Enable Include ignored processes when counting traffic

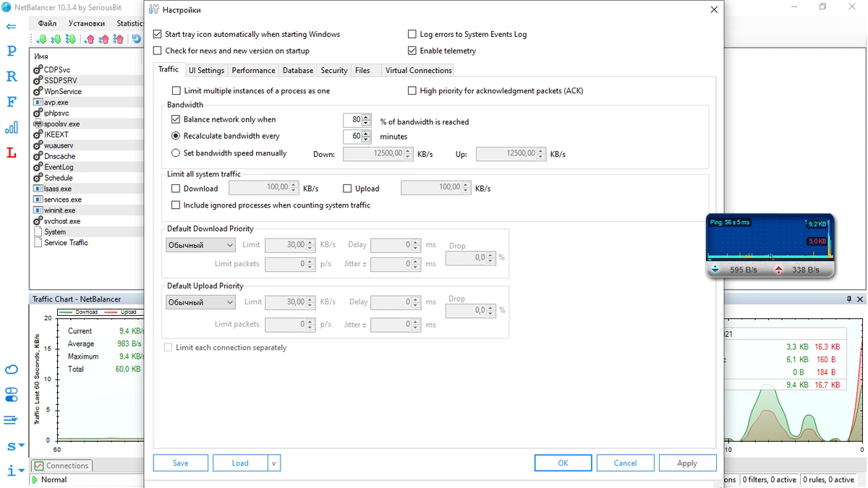[176, 205]
